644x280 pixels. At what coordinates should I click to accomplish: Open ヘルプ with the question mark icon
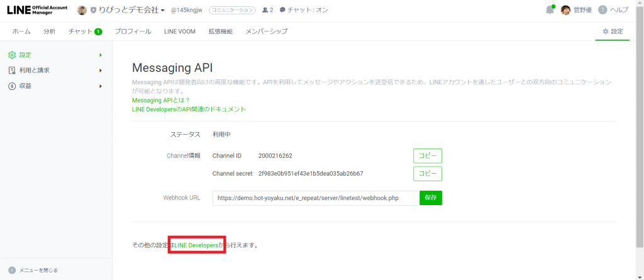613,10
